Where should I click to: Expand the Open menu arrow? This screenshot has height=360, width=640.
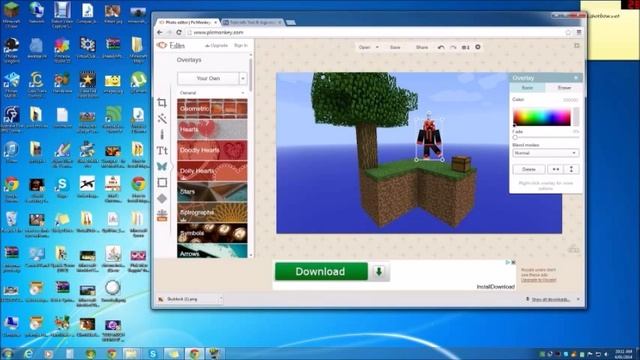377,47
